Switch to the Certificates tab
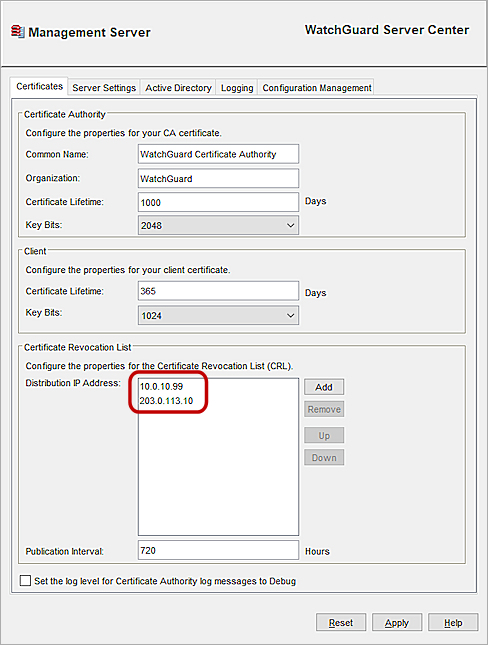488x645 pixels. point(40,86)
